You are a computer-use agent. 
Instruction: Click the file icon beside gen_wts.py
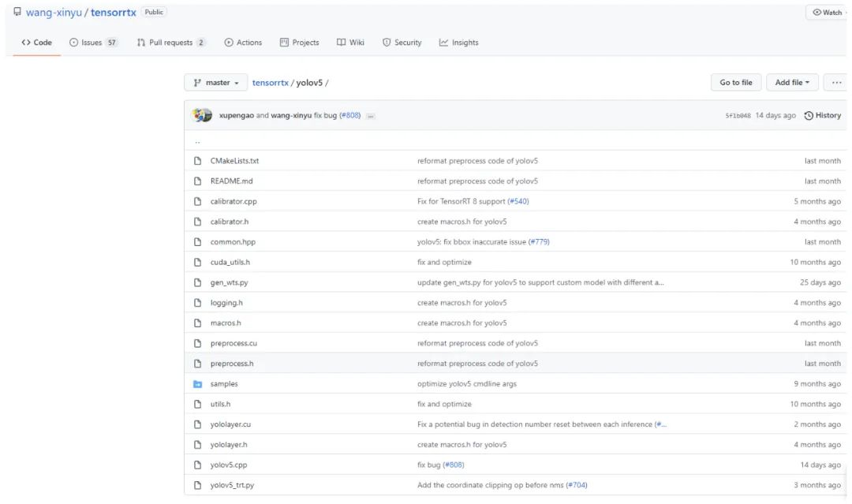click(x=198, y=282)
